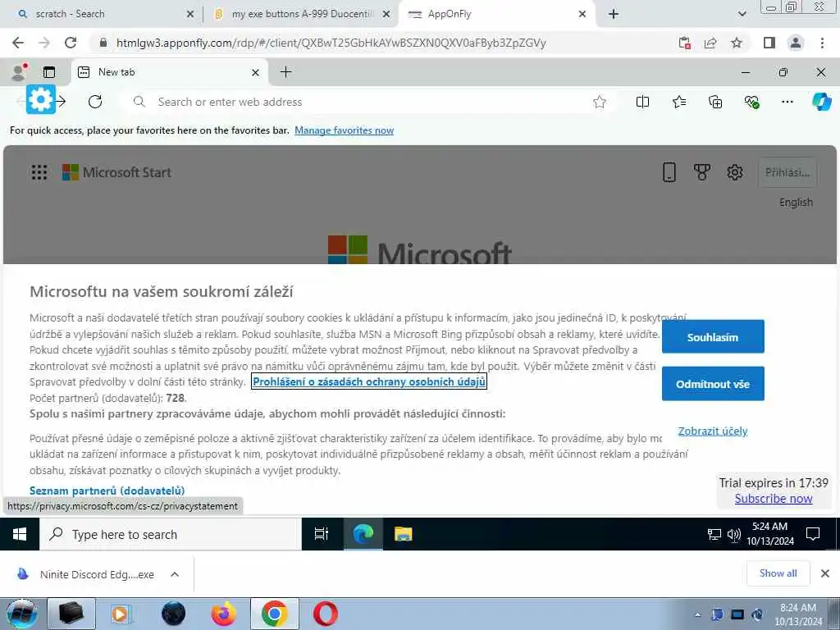Open remote volume speaker icon
The width and height of the screenshot is (840, 630).
[x=734, y=534]
